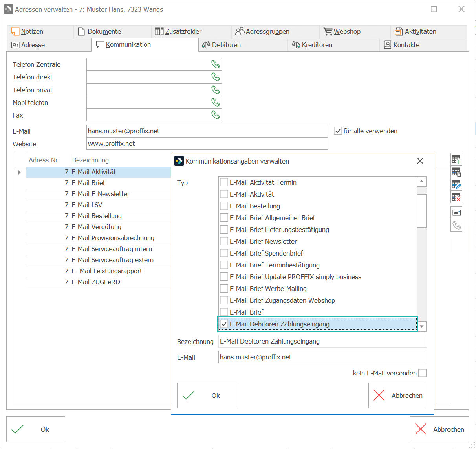This screenshot has width=476, height=449.
Task: Tick 'E-Mail Brief Spendenbrief' checkbox
Action: tap(224, 253)
